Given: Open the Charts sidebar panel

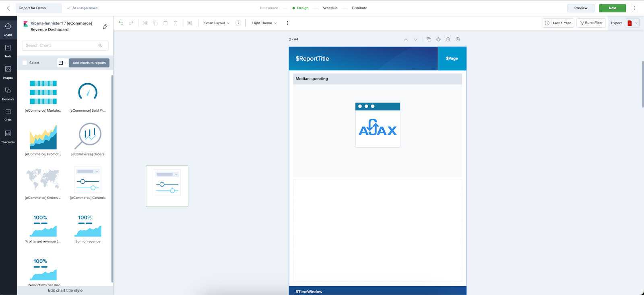Looking at the screenshot, I should coord(8,29).
